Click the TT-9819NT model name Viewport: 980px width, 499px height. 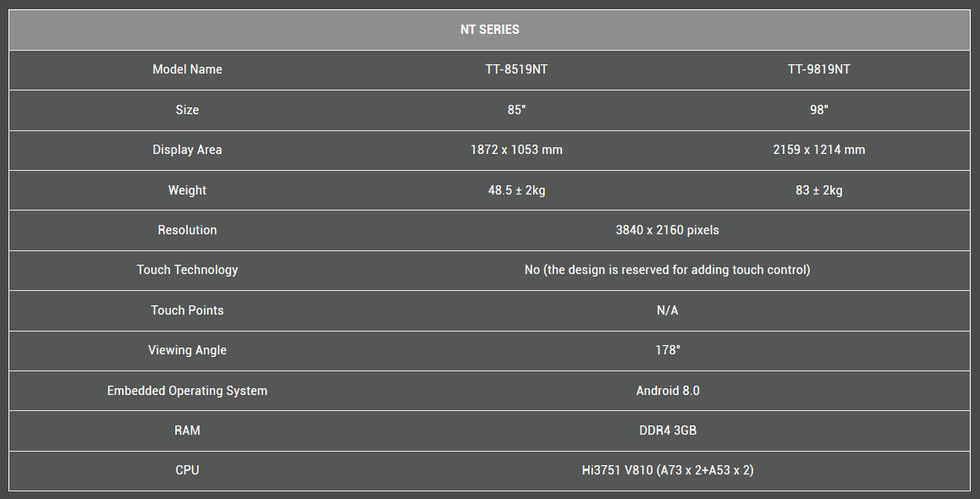coord(818,69)
